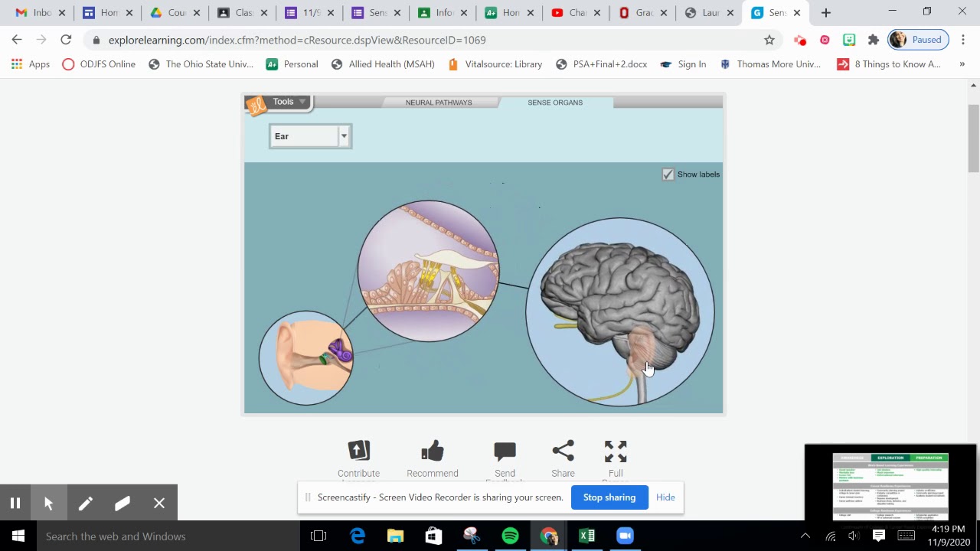Open the 8 Things to Know bookmark
Image resolution: width=980 pixels, height=551 pixels.
point(889,64)
